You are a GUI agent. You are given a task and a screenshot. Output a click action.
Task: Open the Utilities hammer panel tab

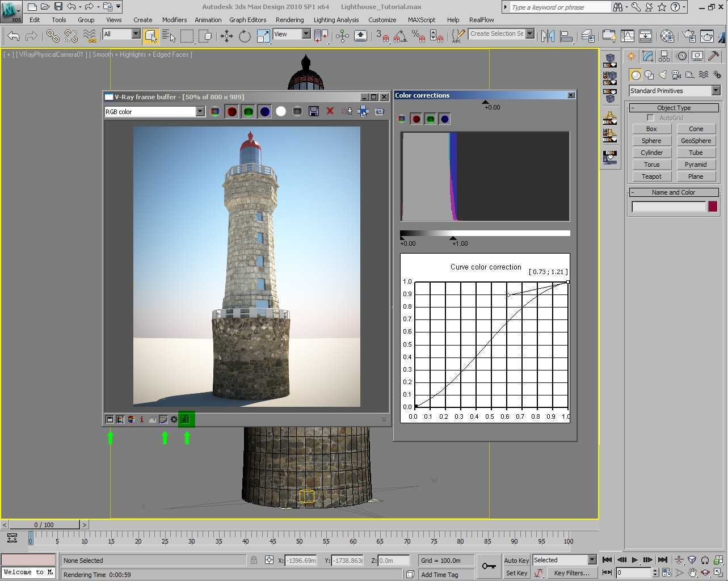[x=714, y=56]
